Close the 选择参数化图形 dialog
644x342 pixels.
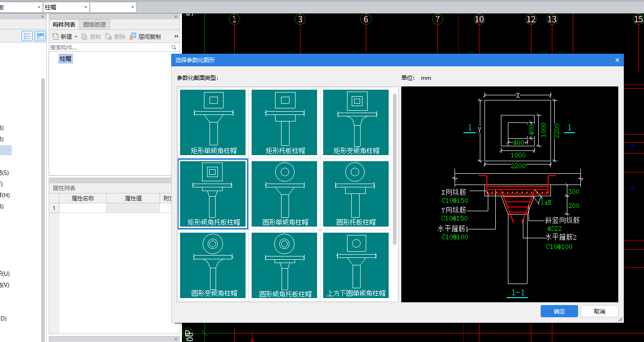tap(617, 60)
